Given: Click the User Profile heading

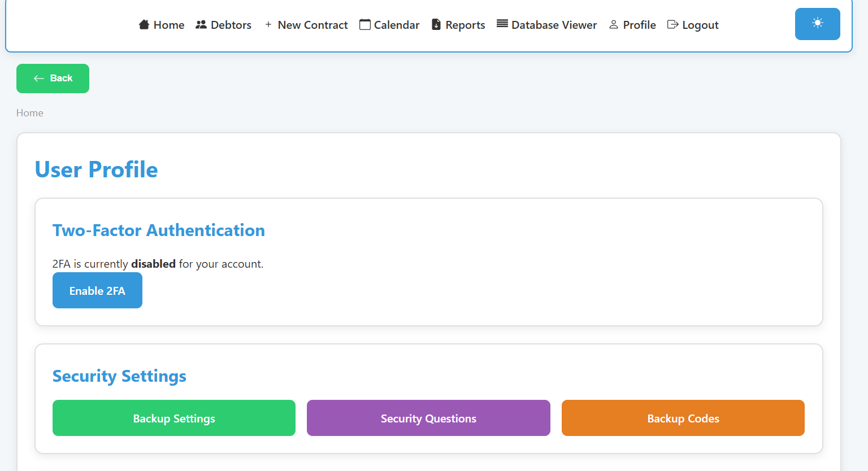Looking at the screenshot, I should 97,169.
